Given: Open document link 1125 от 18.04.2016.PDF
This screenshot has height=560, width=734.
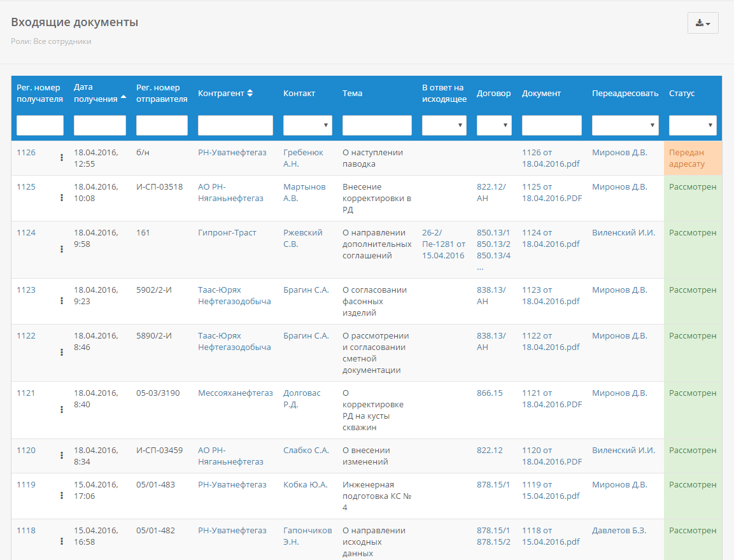Looking at the screenshot, I should [x=552, y=192].
